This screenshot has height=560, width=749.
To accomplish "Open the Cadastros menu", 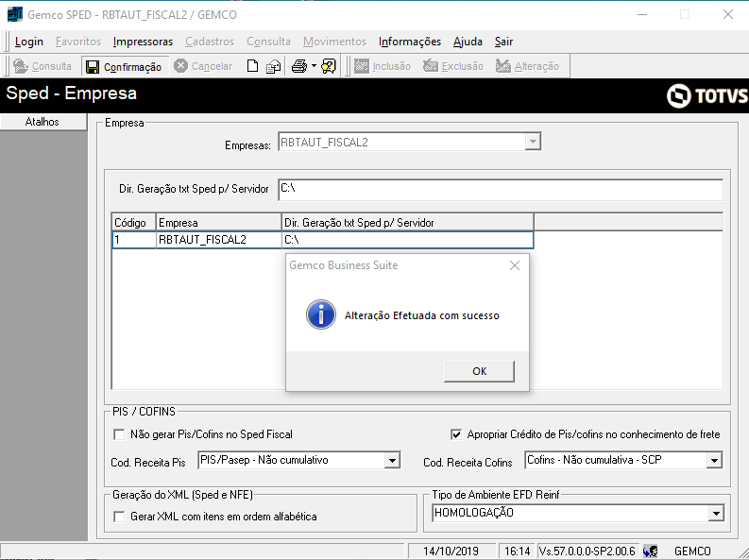I will point(210,42).
